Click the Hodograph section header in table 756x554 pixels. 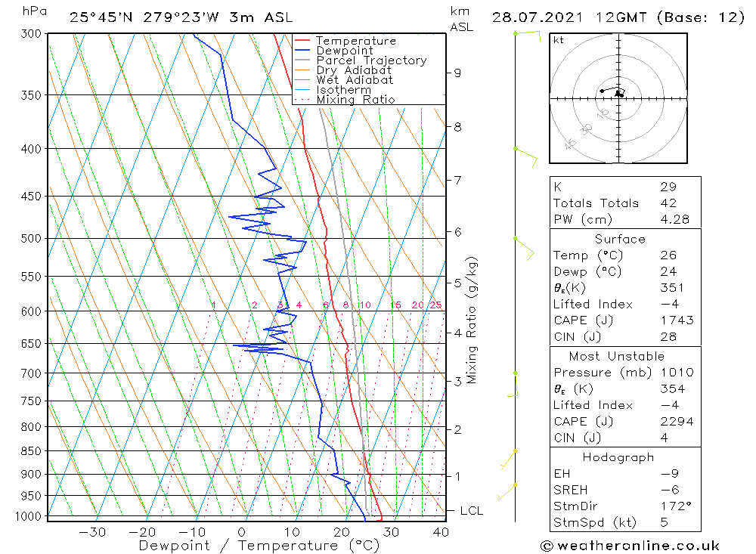click(x=619, y=457)
